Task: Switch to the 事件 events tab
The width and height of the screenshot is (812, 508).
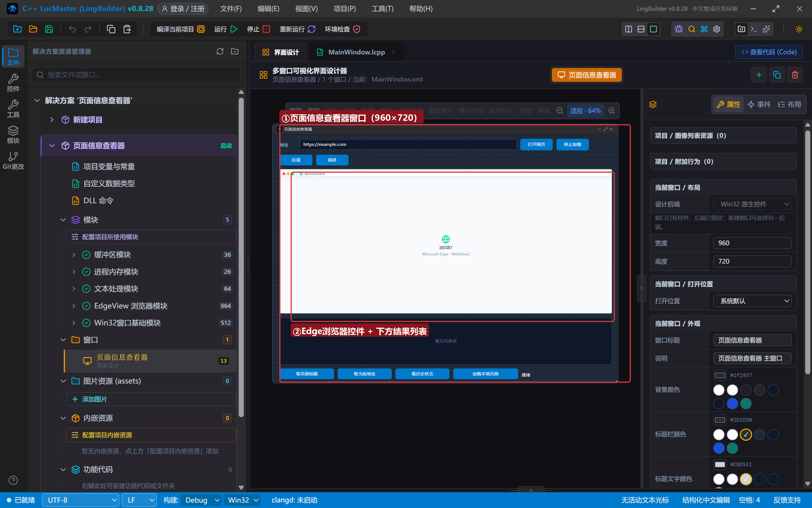Action: (x=759, y=104)
